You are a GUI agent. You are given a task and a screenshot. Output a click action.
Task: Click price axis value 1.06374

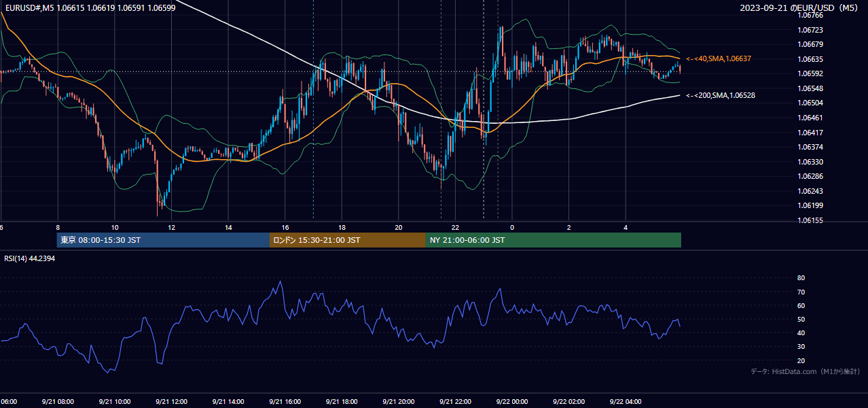[x=810, y=147]
